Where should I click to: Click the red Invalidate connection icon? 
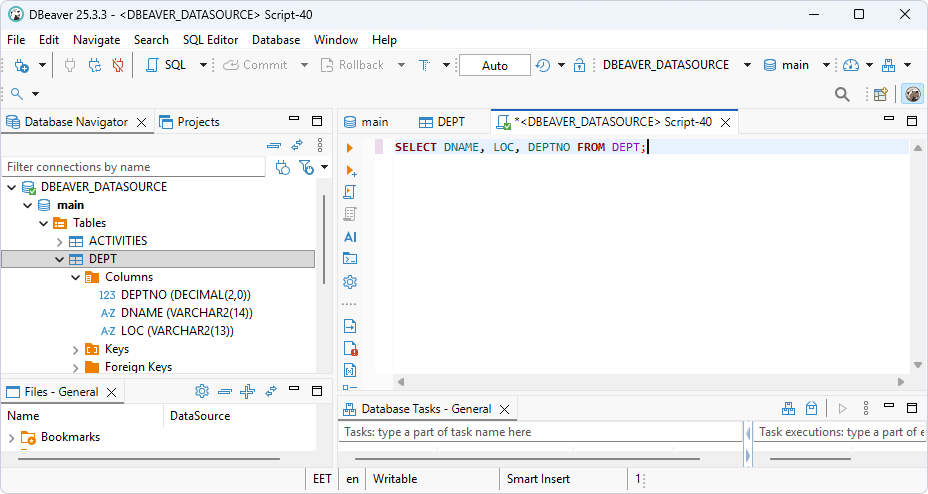[x=118, y=65]
